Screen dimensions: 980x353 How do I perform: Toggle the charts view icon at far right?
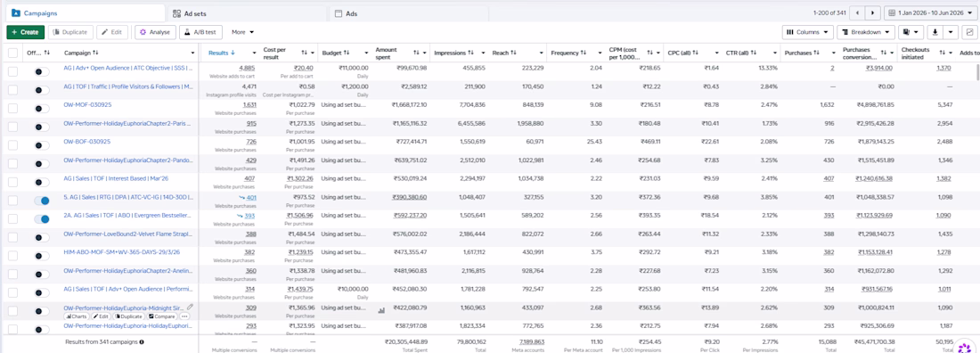pos(969,32)
